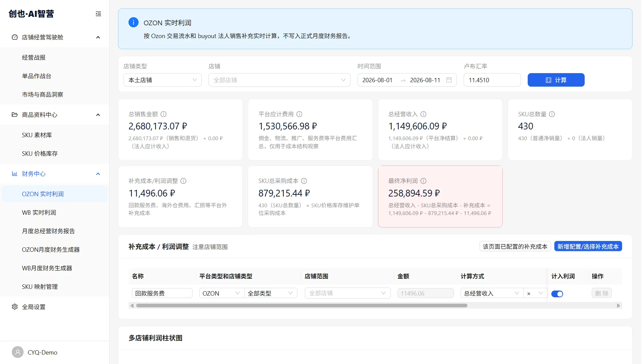Screen dimensions: 642x364
Task: Click the info icon beside SKU总数量
Action: click(552, 114)
